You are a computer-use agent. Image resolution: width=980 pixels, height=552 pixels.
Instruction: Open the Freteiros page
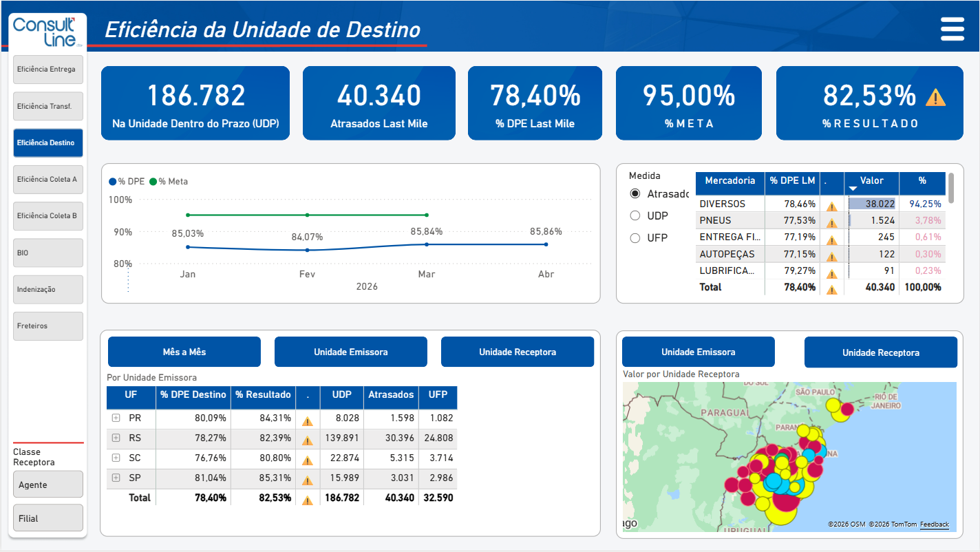(x=48, y=326)
